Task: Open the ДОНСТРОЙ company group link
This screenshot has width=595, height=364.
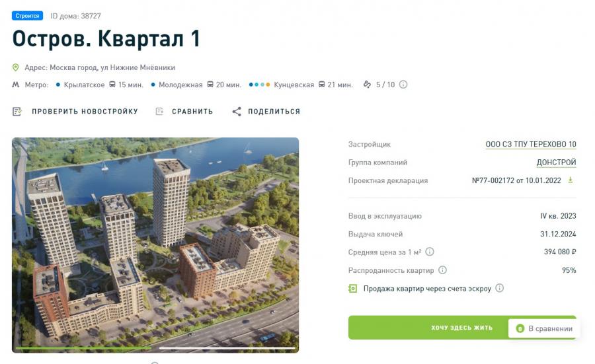Action: (556, 163)
